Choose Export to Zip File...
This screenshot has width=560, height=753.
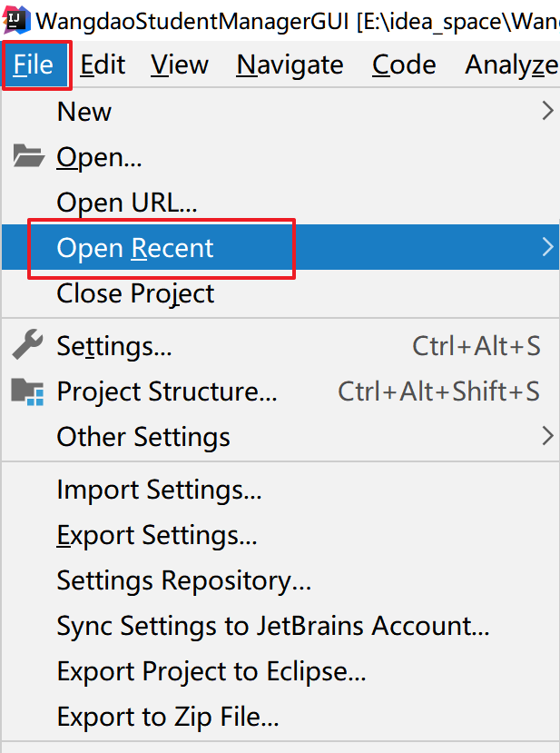[168, 718]
